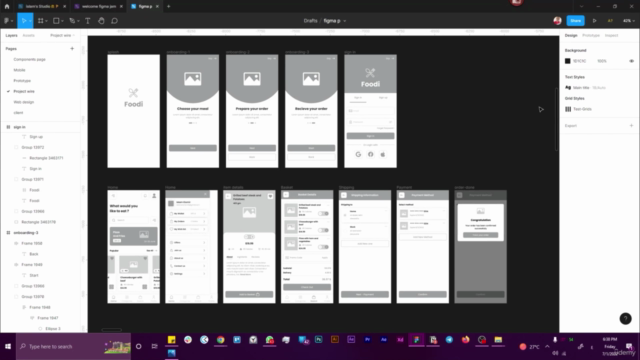Open the frame tool options dropdown arrow

(x=47, y=21)
